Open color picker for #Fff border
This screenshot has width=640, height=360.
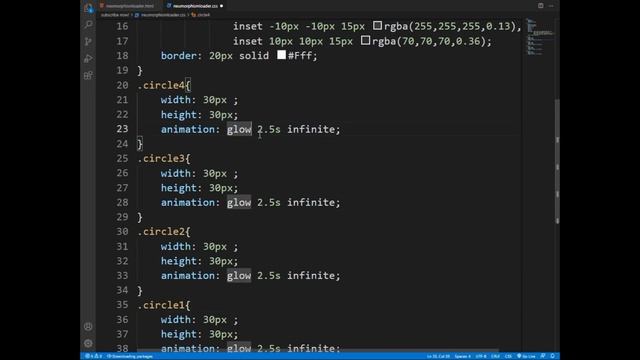point(281,55)
